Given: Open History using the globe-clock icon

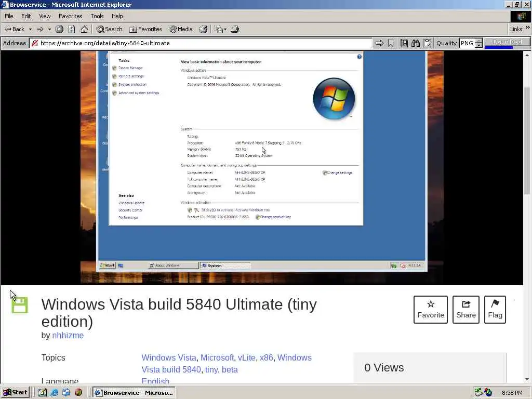Looking at the screenshot, I should pyautogui.click(x=203, y=29).
